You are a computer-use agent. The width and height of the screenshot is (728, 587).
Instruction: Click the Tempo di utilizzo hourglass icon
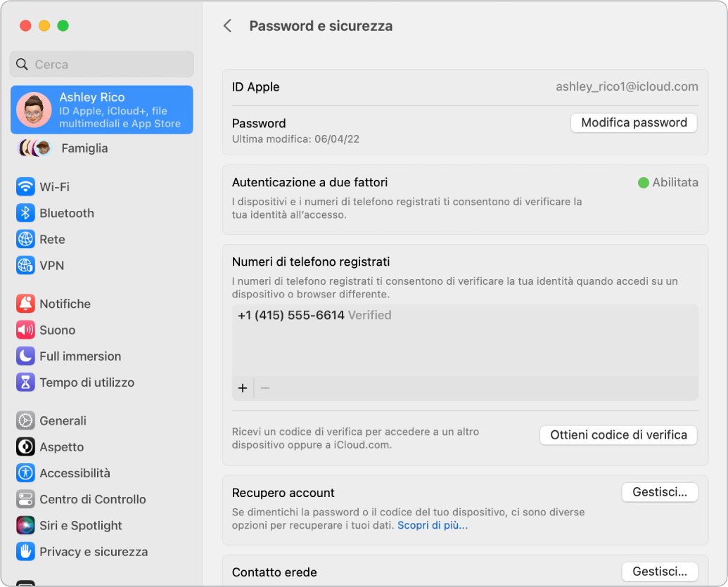click(x=26, y=382)
